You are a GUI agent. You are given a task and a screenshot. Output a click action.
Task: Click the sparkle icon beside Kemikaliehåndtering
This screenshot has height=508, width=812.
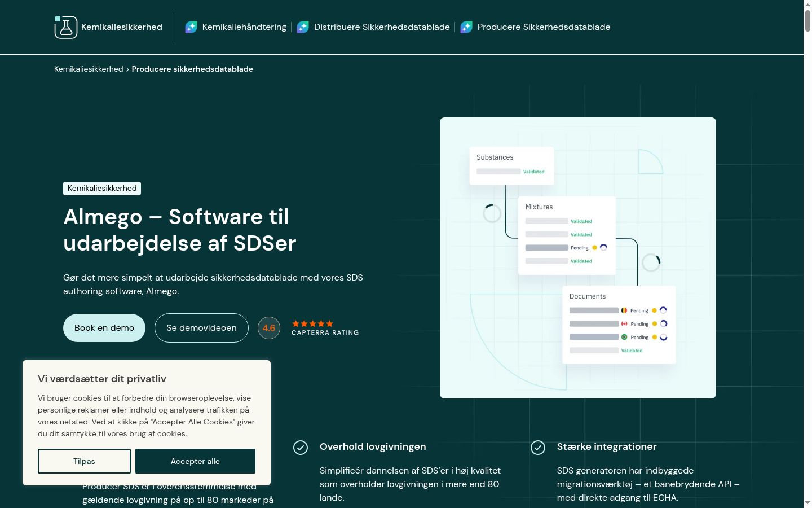[x=191, y=27]
